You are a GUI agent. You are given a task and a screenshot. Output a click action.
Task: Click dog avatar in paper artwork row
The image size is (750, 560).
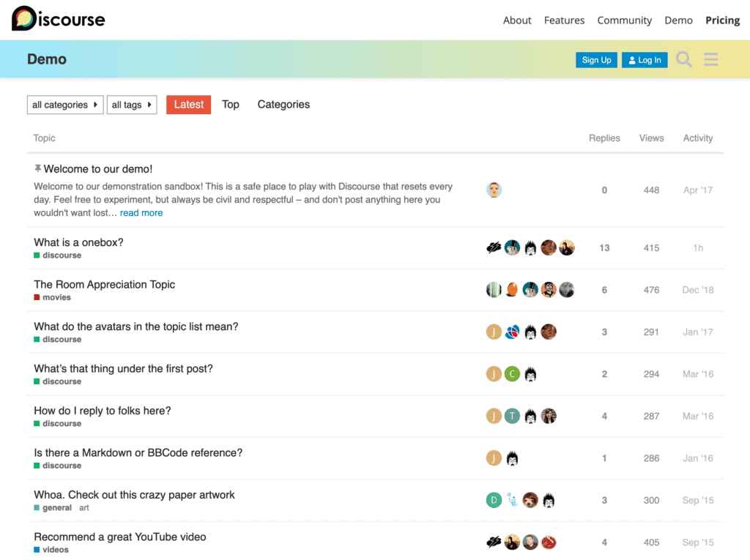tap(530, 500)
